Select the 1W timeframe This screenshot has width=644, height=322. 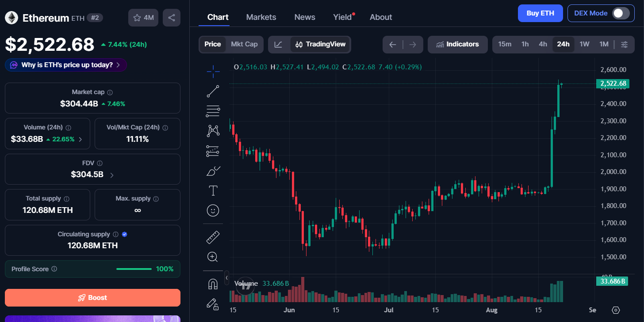point(584,44)
